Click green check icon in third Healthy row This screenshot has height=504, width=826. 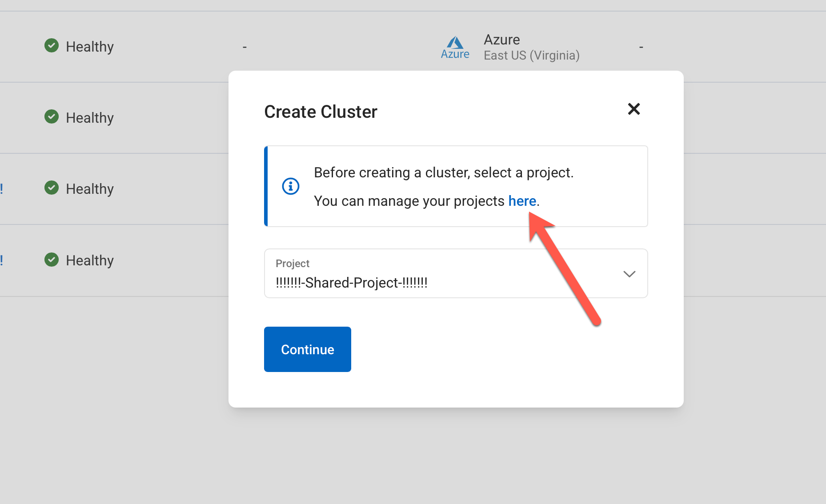point(52,188)
